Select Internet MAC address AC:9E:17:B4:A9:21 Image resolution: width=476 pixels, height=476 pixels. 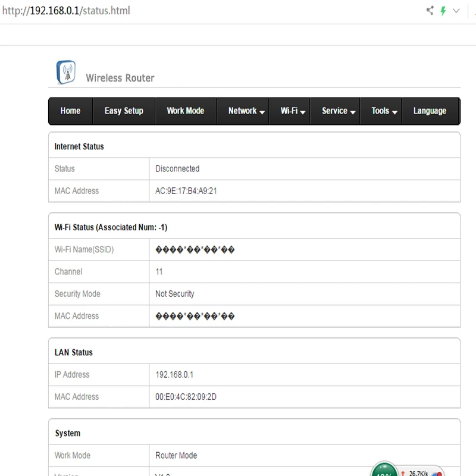pos(186,191)
